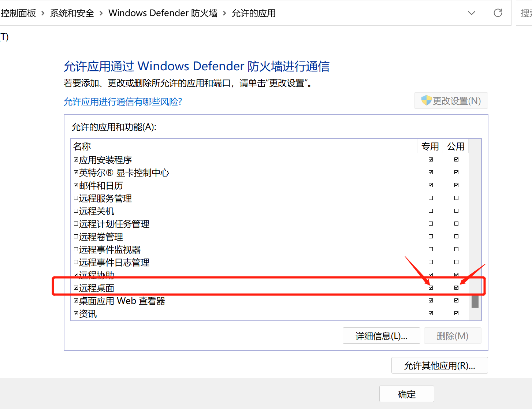Click the 更改设置(N) button
532x409 pixels.
[451, 101]
